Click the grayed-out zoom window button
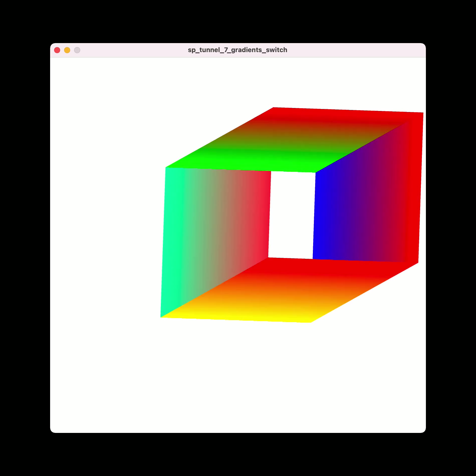Viewport: 476px width, 476px height. pos(77,50)
